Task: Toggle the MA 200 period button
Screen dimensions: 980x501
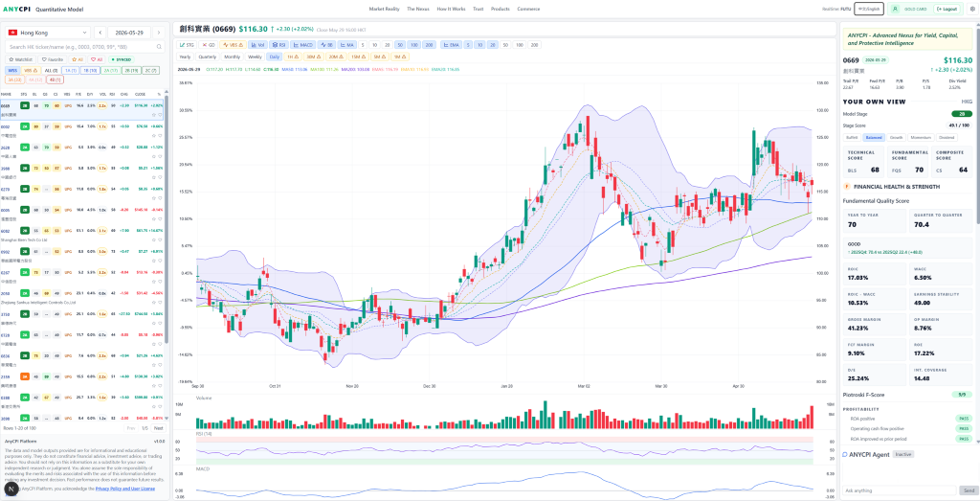Action: click(428, 45)
